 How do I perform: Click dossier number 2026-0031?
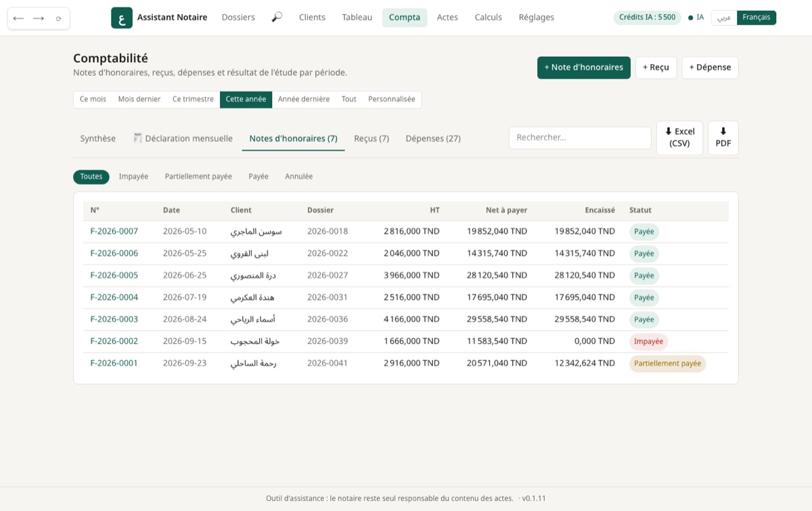328,297
